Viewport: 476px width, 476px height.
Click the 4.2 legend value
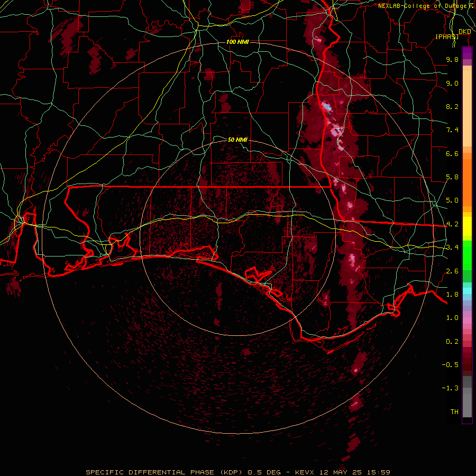[x=452, y=224]
